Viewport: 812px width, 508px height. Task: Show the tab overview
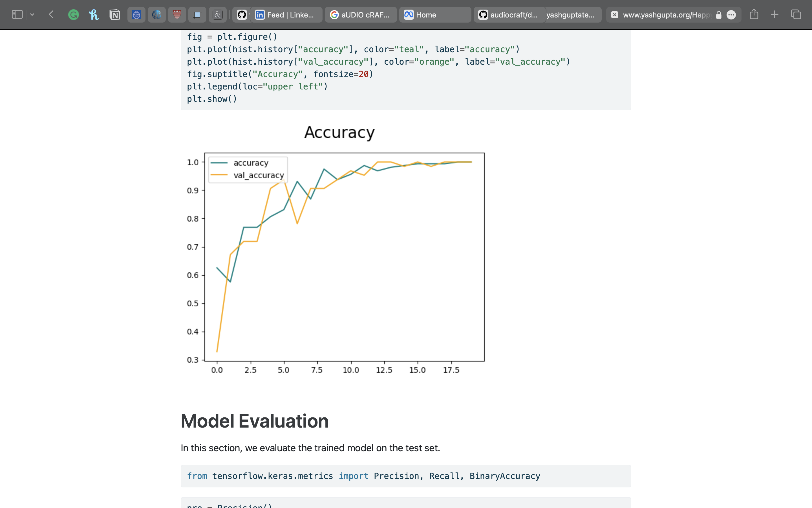(796, 14)
